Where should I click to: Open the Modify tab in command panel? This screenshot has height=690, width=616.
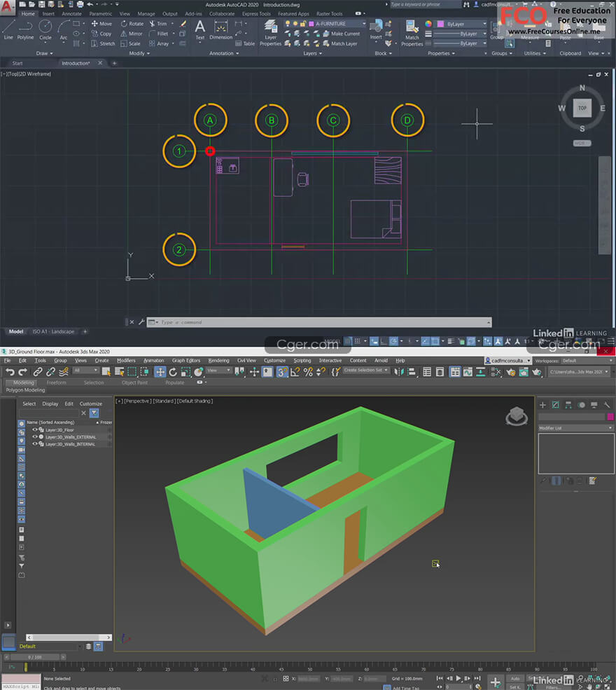click(x=556, y=405)
